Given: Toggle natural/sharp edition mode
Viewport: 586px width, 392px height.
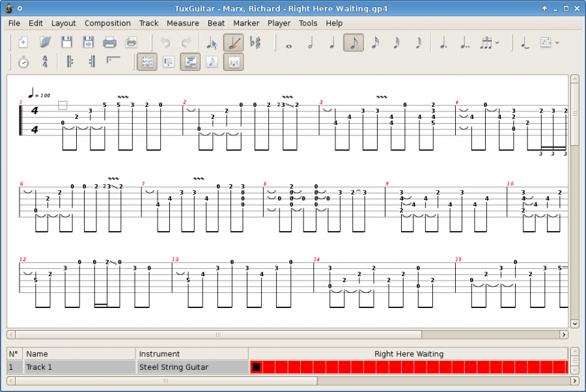Looking at the screenshot, I should point(255,42).
